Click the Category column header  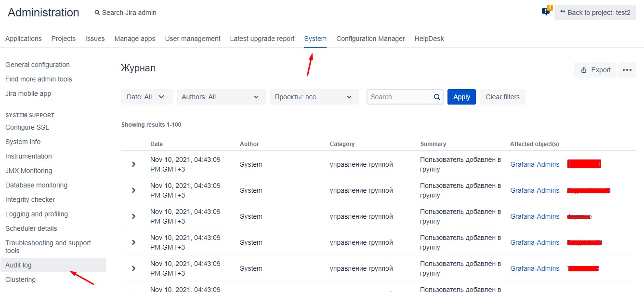(x=342, y=144)
